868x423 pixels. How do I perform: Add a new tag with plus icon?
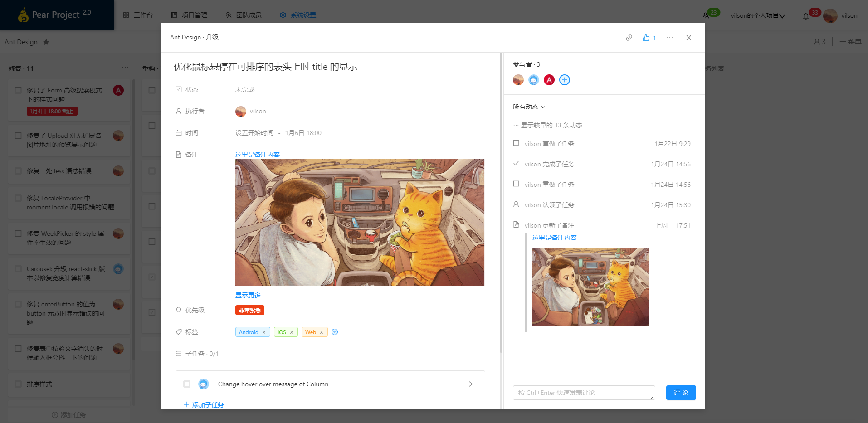(335, 332)
